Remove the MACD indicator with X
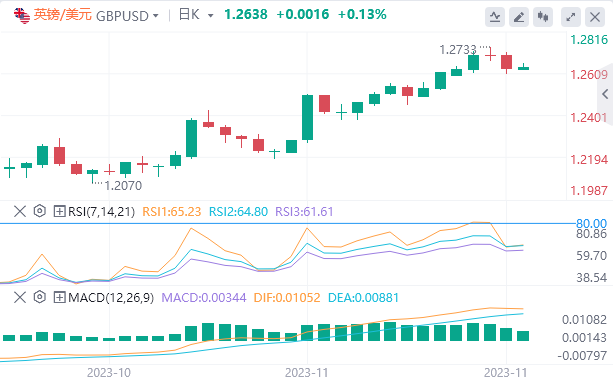Viewport: 613px width, 382px height. 20,298
